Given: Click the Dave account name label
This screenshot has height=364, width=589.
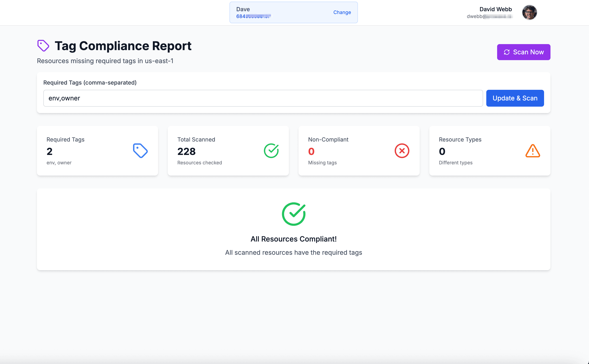Looking at the screenshot, I should tap(243, 9).
